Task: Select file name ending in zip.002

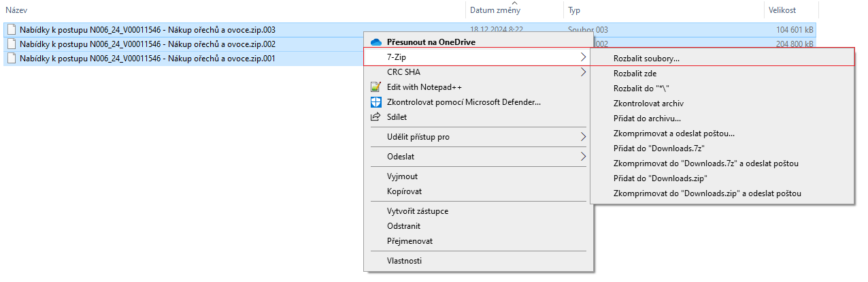Action: pyautogui.click(x=148, y=44)
